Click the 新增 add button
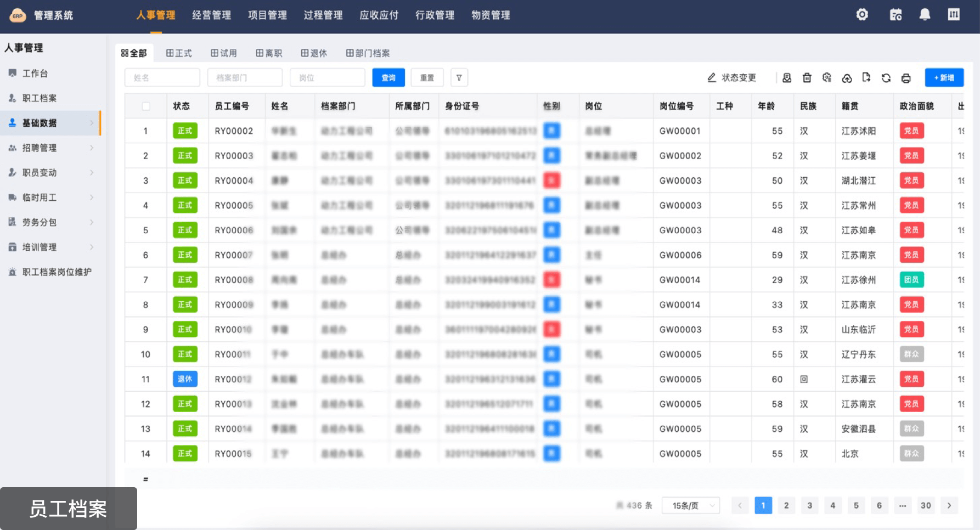This screenshot has height=530, width=980. 944,78
